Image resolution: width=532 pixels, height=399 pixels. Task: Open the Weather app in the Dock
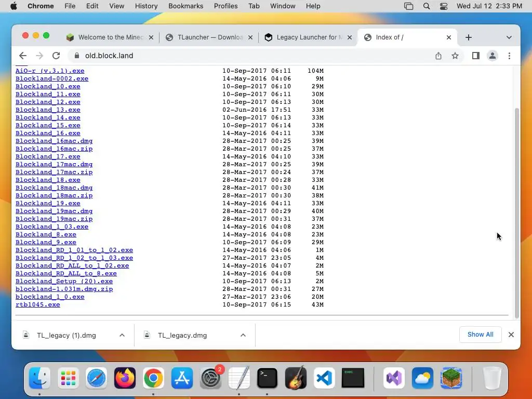422,378
